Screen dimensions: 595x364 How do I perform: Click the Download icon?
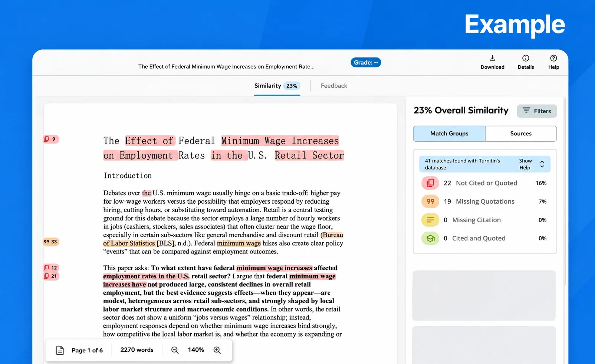point(492,58)
